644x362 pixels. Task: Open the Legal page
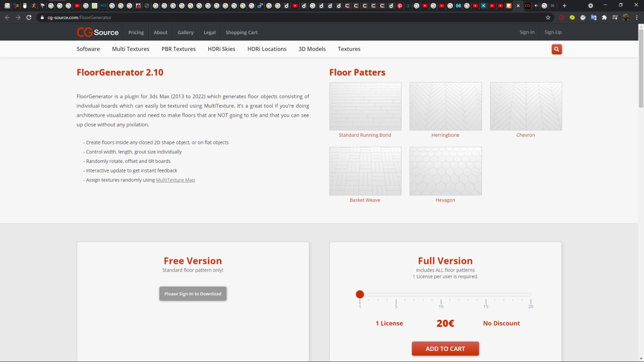coord(210,32)
